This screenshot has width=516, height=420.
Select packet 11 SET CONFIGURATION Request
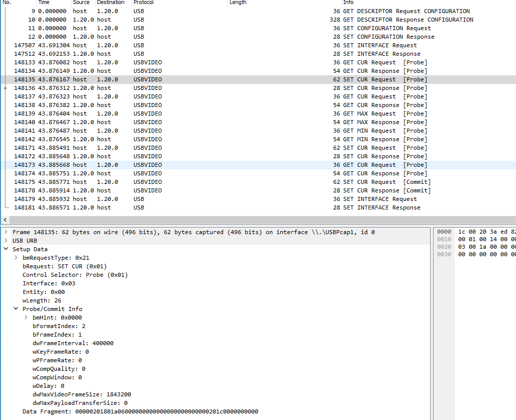pos(258,28)
